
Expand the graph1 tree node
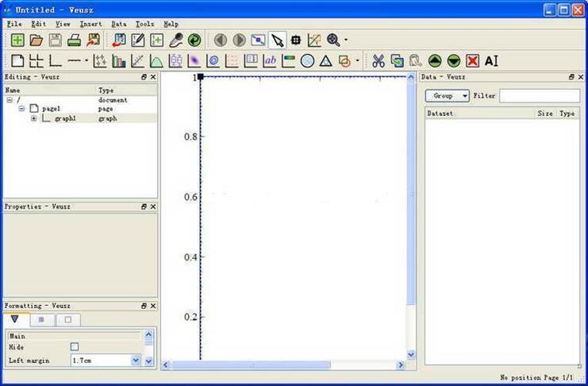(34, 118)
